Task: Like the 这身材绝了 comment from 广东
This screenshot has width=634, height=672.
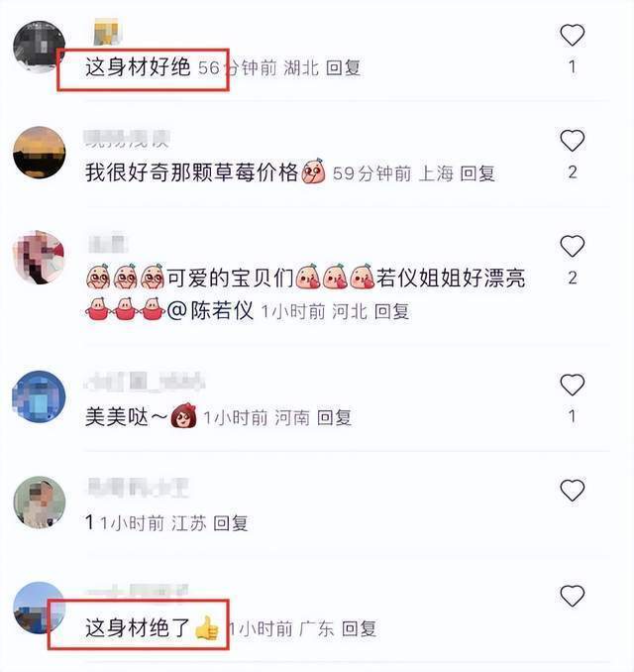Action: click(573, 596)
